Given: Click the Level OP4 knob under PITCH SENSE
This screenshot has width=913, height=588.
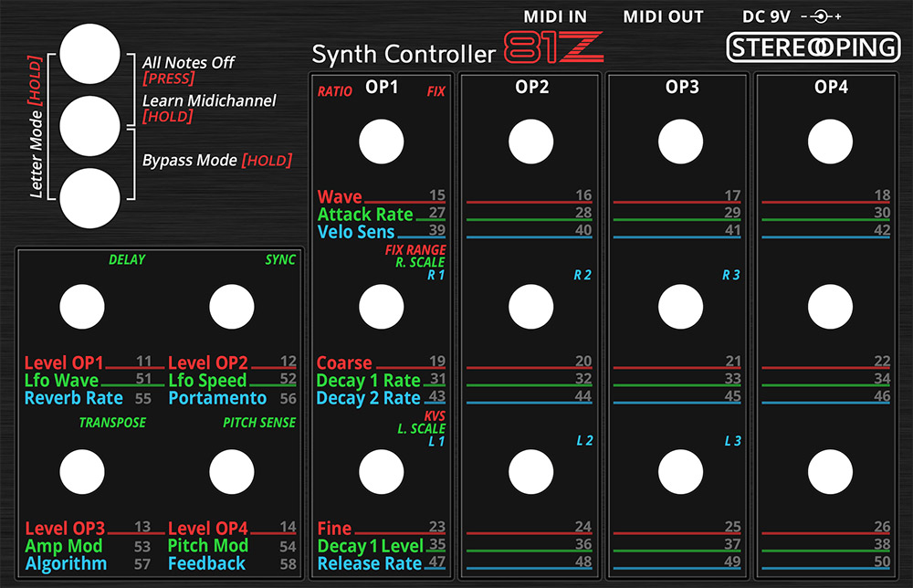Looking at the screenshot, I should click(232, 471).
